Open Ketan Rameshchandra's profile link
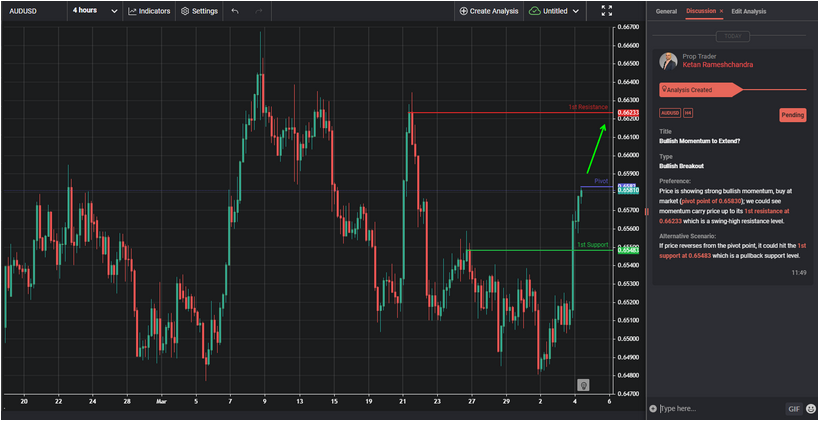Image resolution: width=818 pixels, height=421 pixels. (717, 65)
